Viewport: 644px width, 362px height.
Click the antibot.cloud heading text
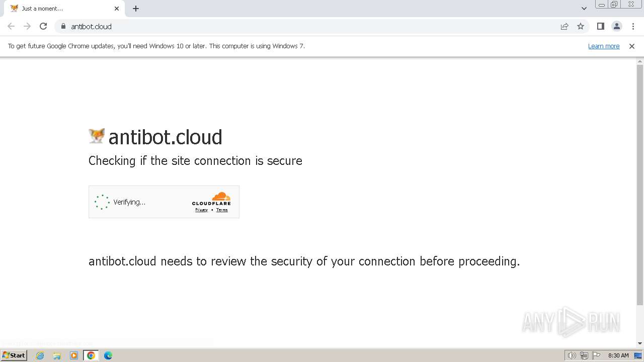click(x=165, y=137)
